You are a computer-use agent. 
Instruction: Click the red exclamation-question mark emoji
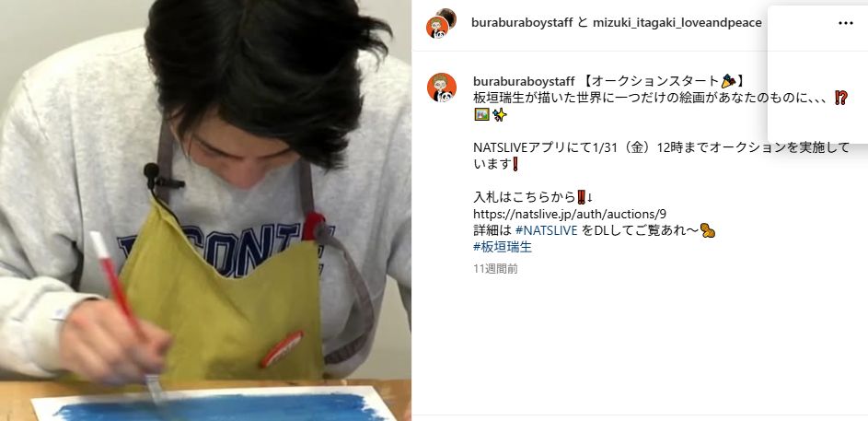(x=841, y=98)
